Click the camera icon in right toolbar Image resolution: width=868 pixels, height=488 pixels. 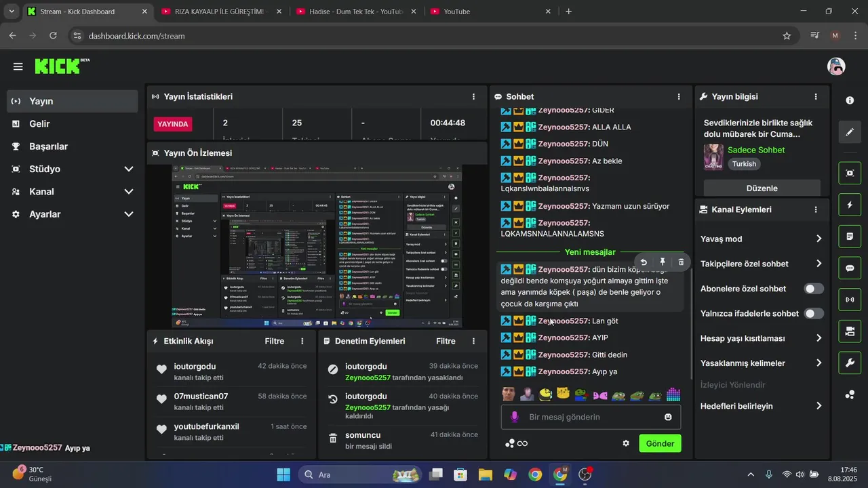[850, 331]
